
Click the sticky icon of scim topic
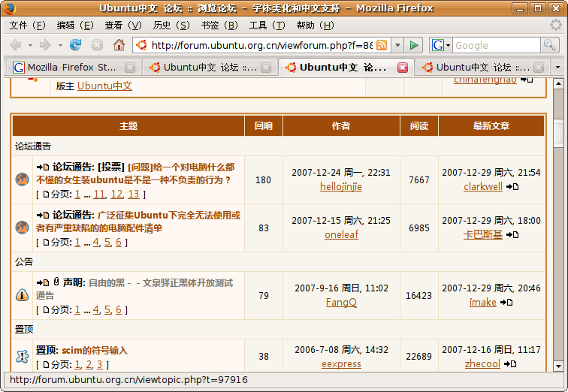click(x=22, y=357)
